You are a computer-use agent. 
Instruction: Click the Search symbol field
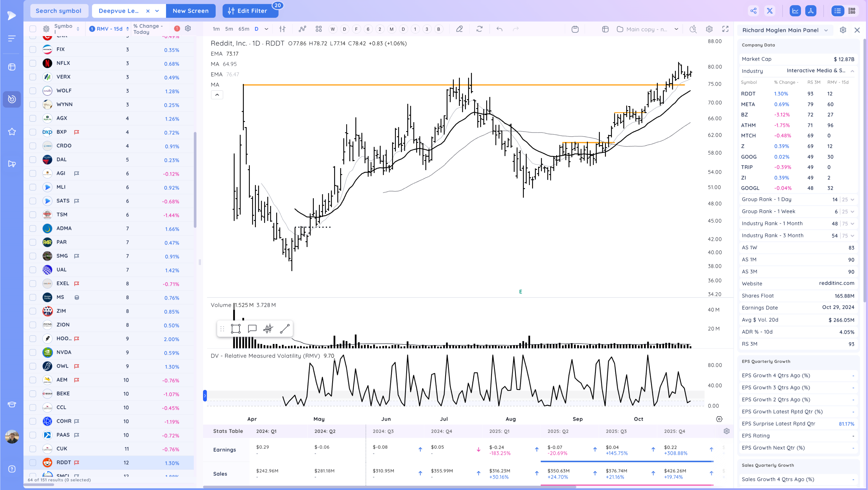(x=59, y=11)
